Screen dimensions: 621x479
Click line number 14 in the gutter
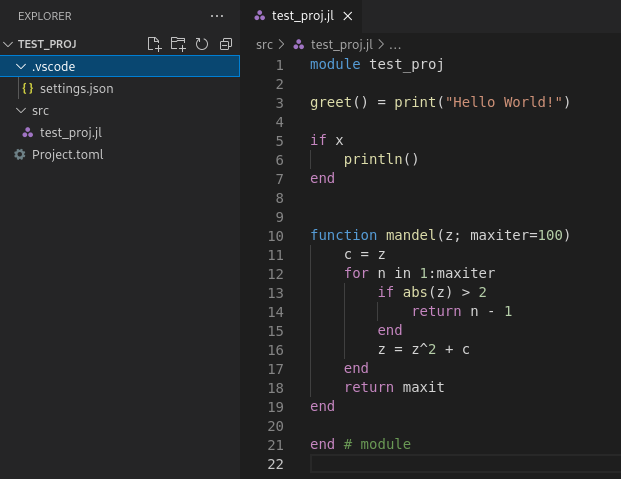275,312
